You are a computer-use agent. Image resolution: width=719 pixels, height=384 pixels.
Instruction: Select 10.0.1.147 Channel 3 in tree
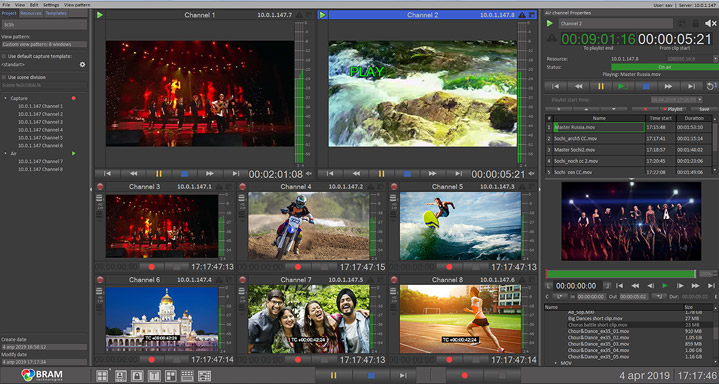(40, 122)
